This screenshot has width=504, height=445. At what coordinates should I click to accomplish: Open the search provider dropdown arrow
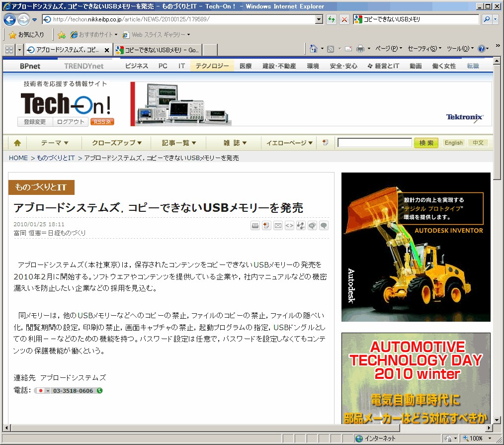click(x=496, y=19)
